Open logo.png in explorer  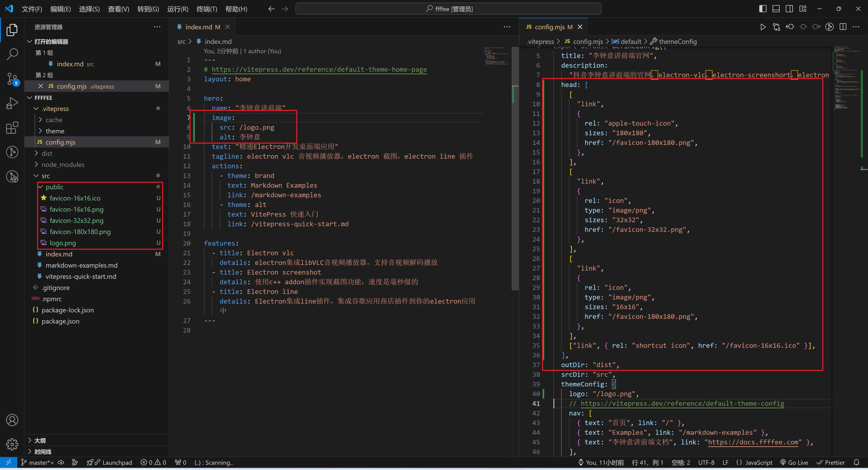[63, 243]
